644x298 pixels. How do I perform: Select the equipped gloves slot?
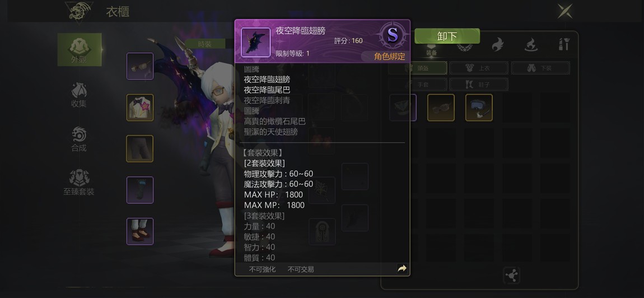coord(140,190)
